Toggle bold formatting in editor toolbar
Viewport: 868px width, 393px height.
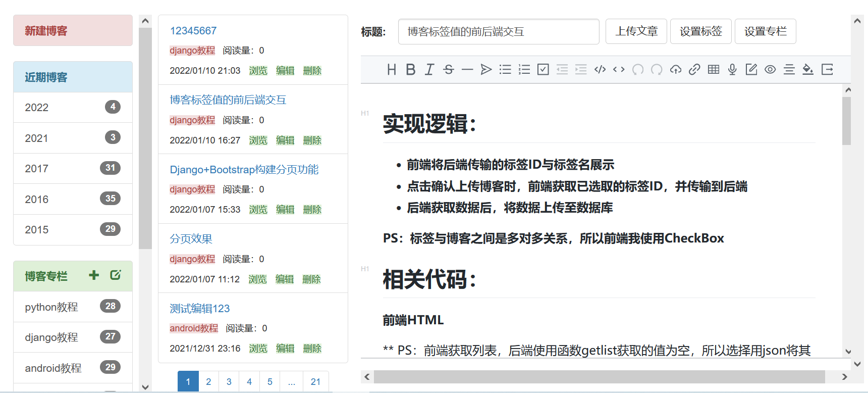point(411,70)
